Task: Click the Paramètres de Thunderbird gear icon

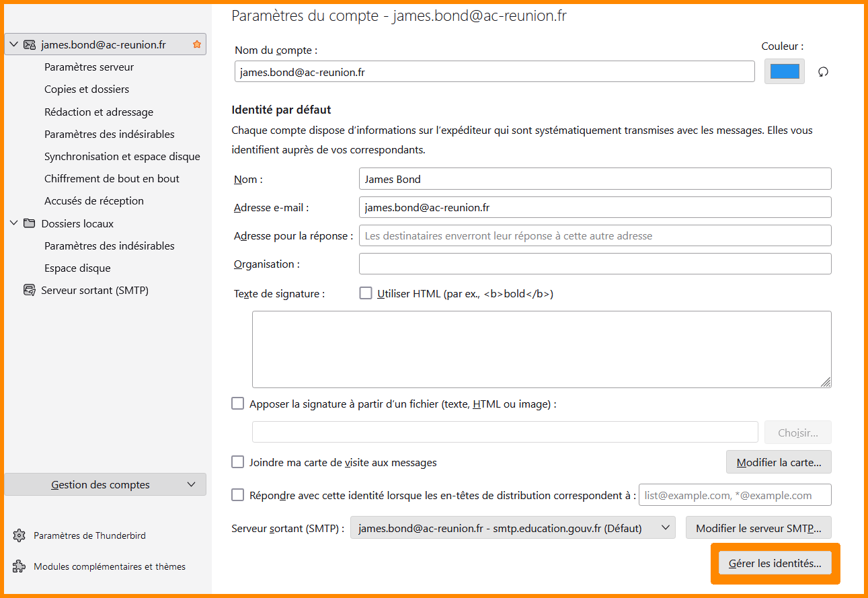Action: pyautogui.click(x=19, y=536)
